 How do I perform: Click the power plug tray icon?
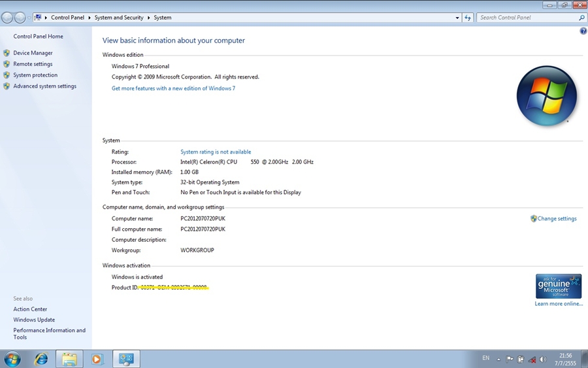(521, 360)
